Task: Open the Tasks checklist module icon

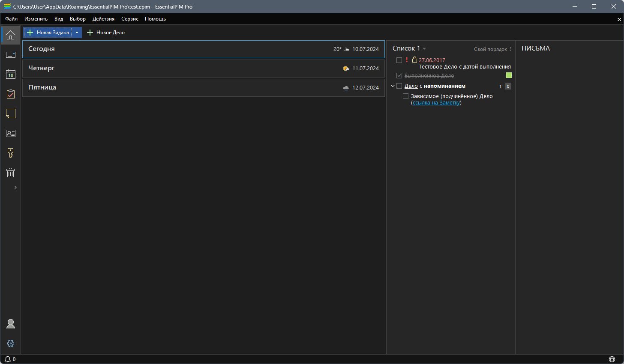Action: click(11, 94)
